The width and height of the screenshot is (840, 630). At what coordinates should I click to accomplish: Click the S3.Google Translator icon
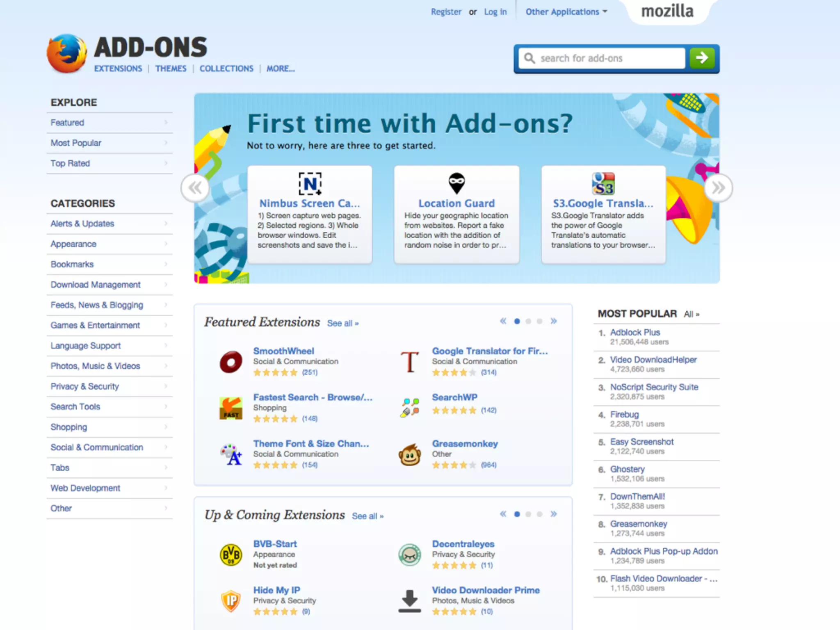(603, 183)
